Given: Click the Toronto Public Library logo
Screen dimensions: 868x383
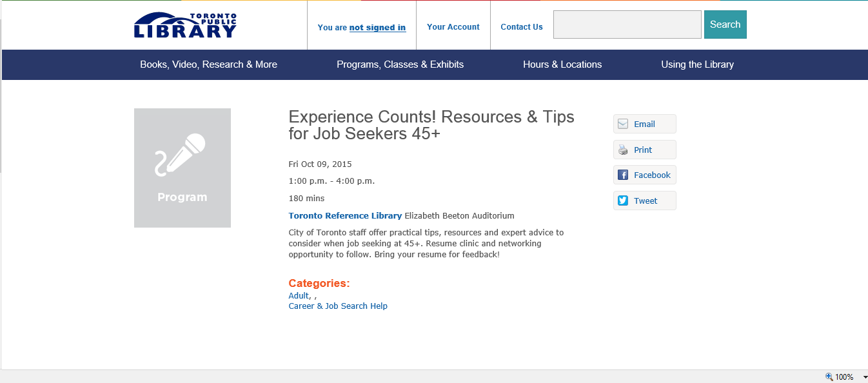Looking at the screenshot, I should (x=185, y=26).
